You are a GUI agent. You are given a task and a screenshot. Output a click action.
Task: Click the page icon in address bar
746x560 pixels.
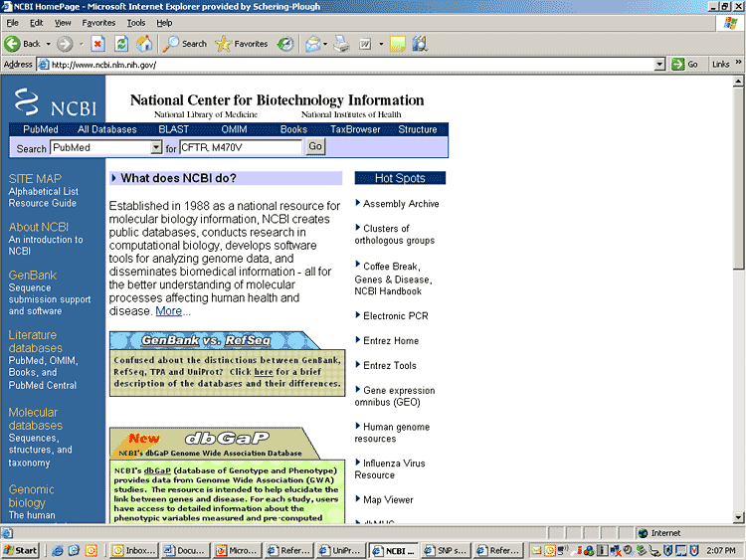click(x=44, y=65)
